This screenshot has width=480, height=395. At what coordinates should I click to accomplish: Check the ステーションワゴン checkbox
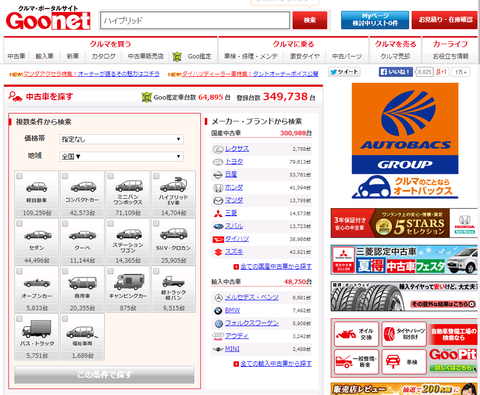point(111,223)
